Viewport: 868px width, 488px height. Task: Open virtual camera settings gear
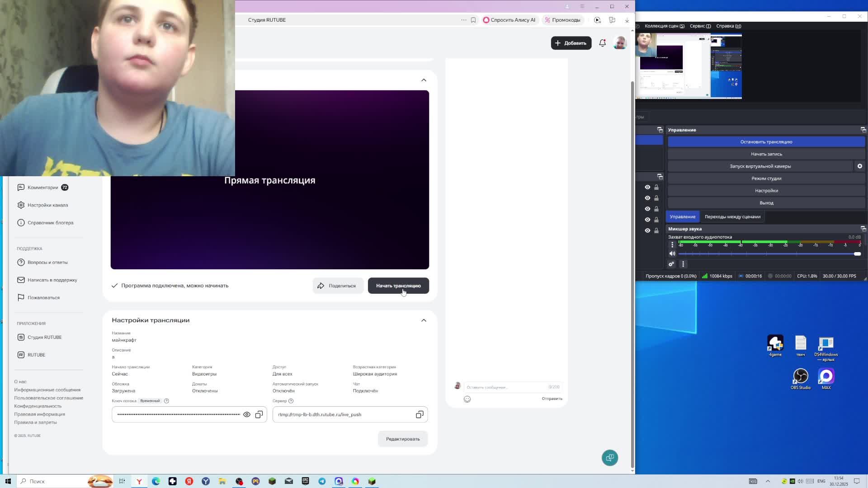pos(859,166)
